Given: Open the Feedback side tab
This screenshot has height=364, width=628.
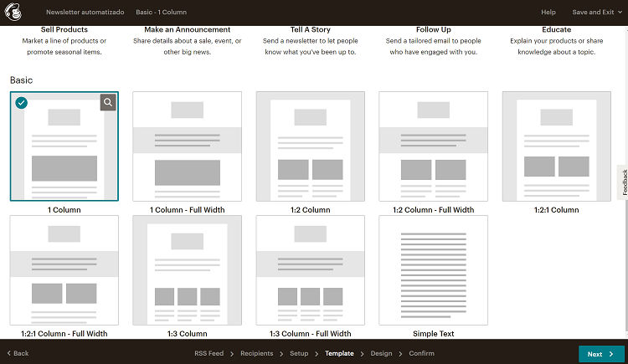Looking at the screenshot, I should coord(622,182).
